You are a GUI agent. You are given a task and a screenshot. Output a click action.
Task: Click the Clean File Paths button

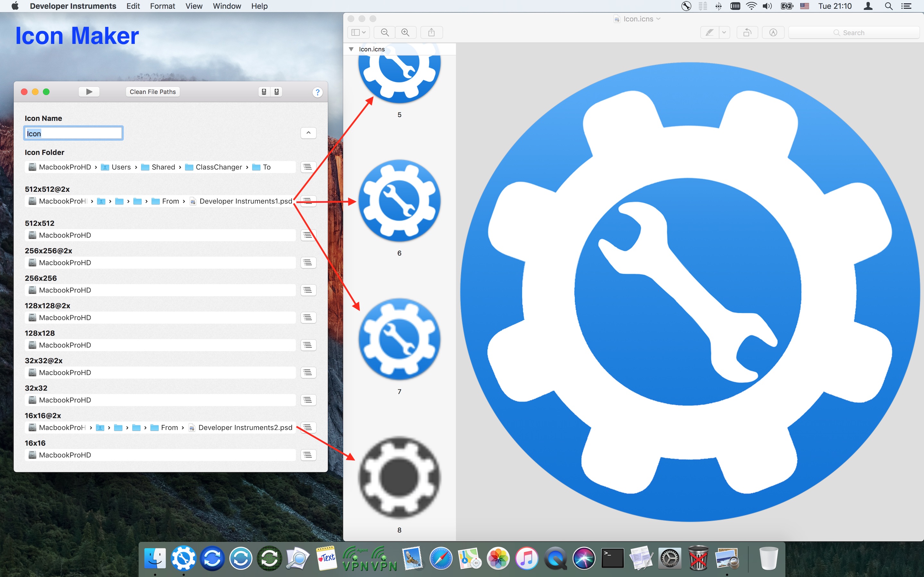152,92
